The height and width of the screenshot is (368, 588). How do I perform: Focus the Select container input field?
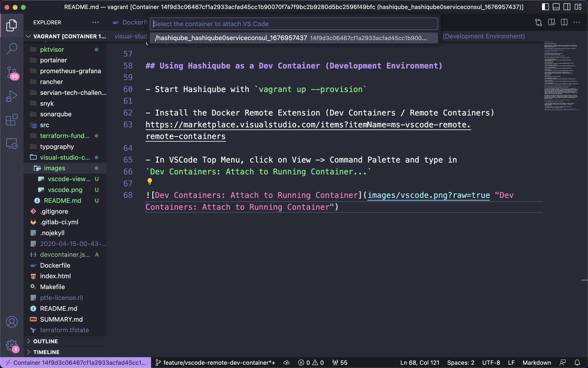[x=294, y=24]
